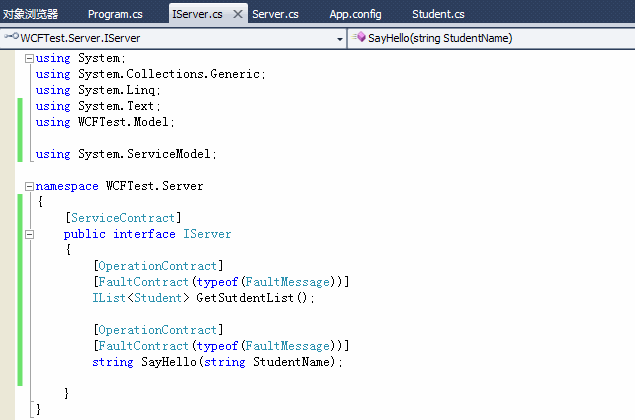Collapse the namespace WCFTest.Server block

click(x=29, y=186)
